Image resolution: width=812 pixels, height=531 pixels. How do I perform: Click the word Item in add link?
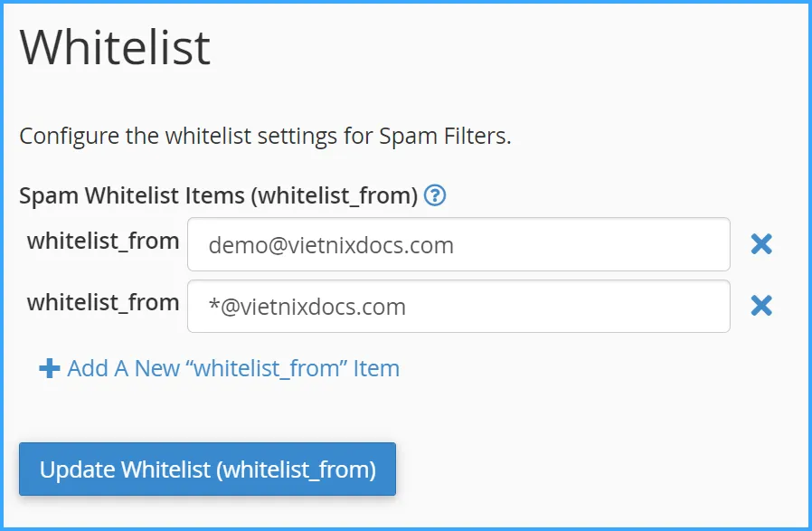[377, 368]
